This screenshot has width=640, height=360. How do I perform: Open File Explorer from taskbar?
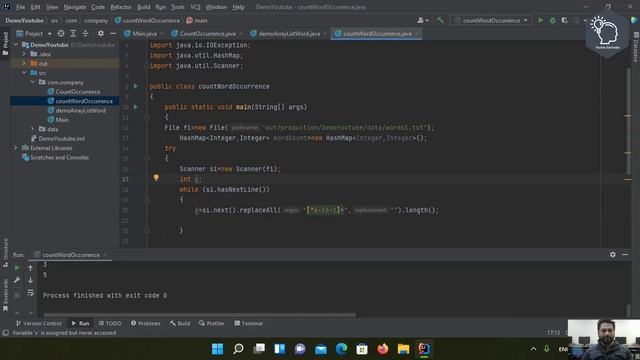403,349
